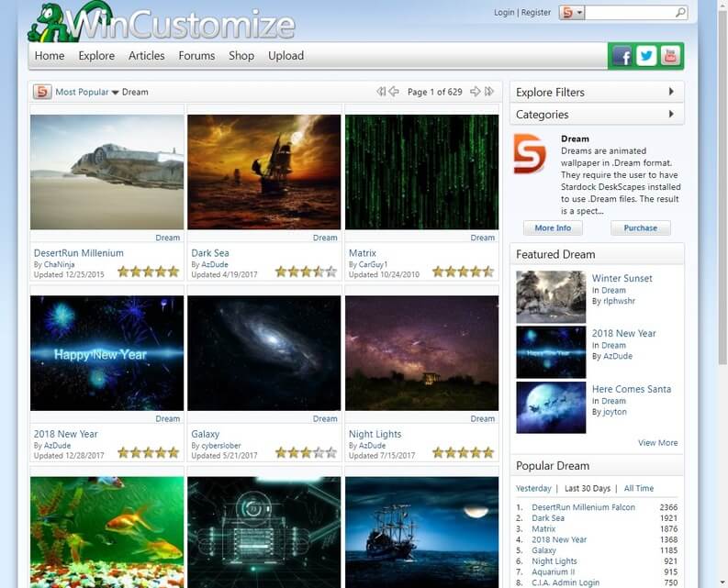
Task: Click the star rating for Night Lights
Action: click(463, 452)
